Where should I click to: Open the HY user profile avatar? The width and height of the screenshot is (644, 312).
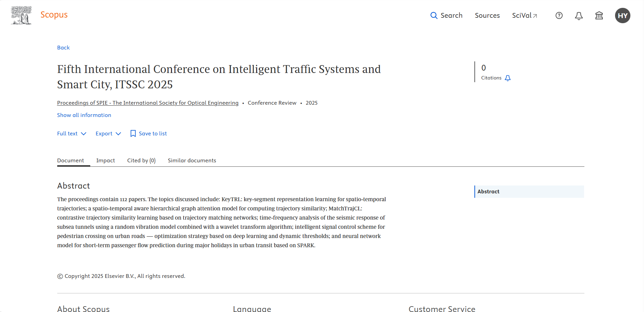tap(622, 16)
